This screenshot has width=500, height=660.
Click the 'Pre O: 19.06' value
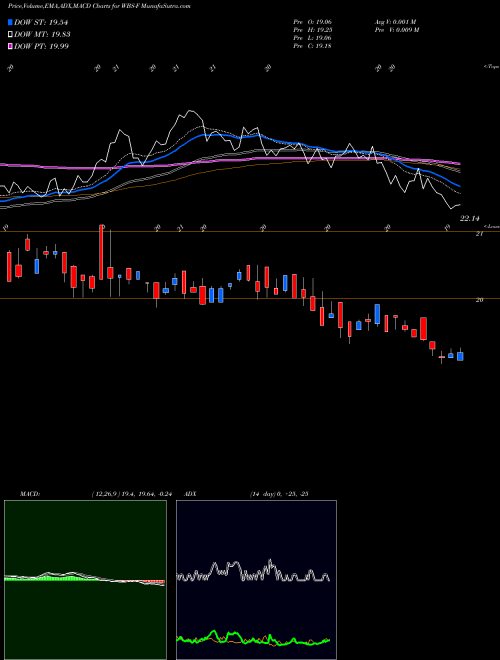click(313, 22)
